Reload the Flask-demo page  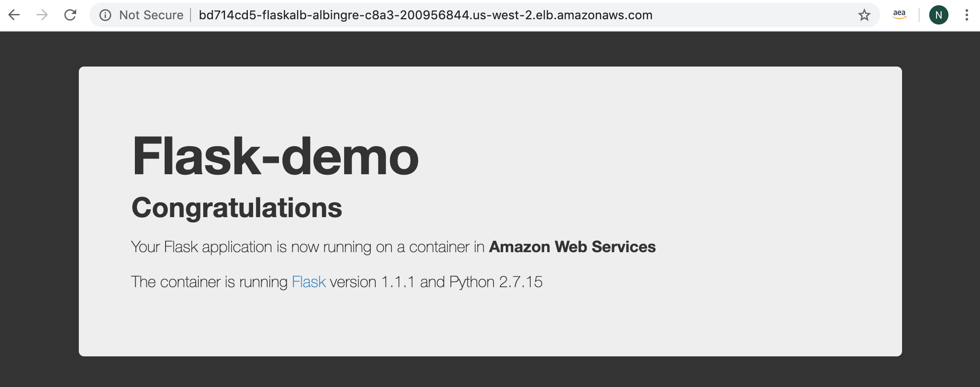(70, 15)
